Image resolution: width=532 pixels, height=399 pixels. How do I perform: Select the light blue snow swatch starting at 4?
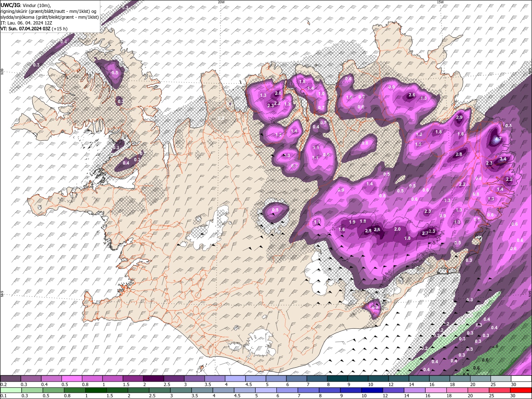pos(235,379)
